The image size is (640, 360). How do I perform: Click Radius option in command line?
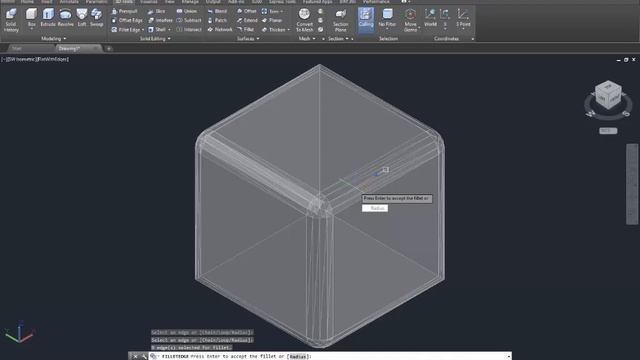(x=298, y=356)
